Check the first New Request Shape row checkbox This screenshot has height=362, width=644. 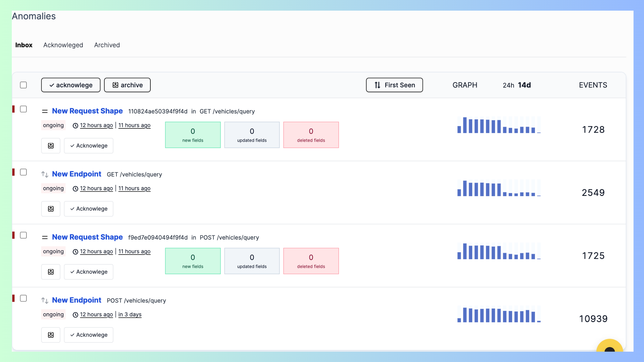coord(23,109)
